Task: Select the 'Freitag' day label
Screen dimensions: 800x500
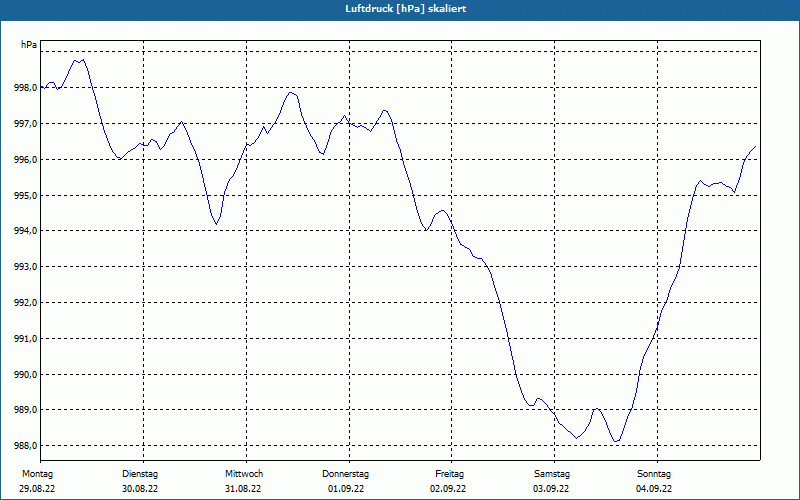Action: point(449,474)
